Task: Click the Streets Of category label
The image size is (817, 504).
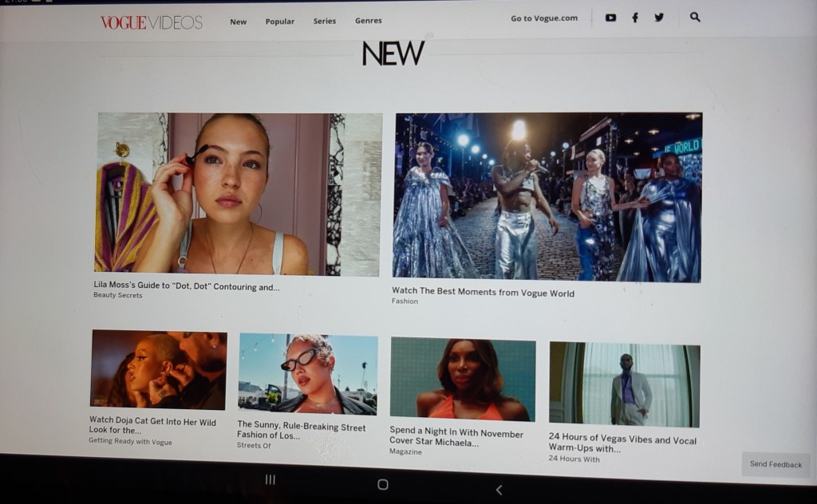Action: (x=254, y=446)
